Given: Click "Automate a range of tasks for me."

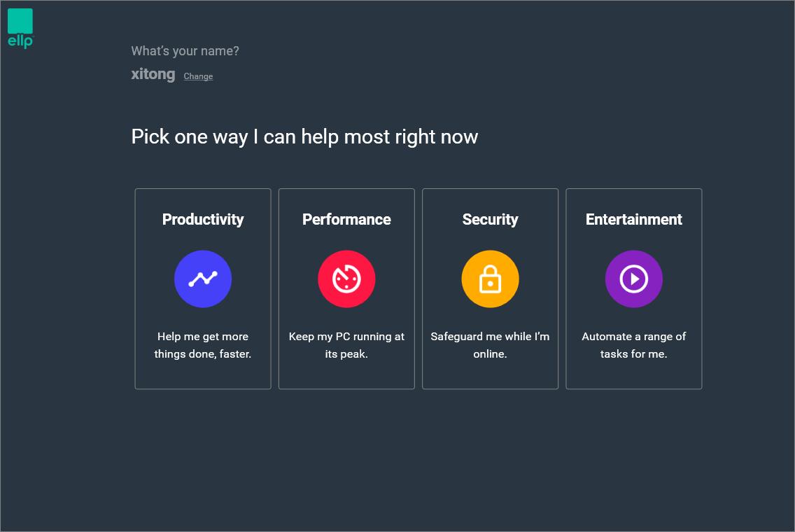Looking at the screenshot, I should click(633, 345).
